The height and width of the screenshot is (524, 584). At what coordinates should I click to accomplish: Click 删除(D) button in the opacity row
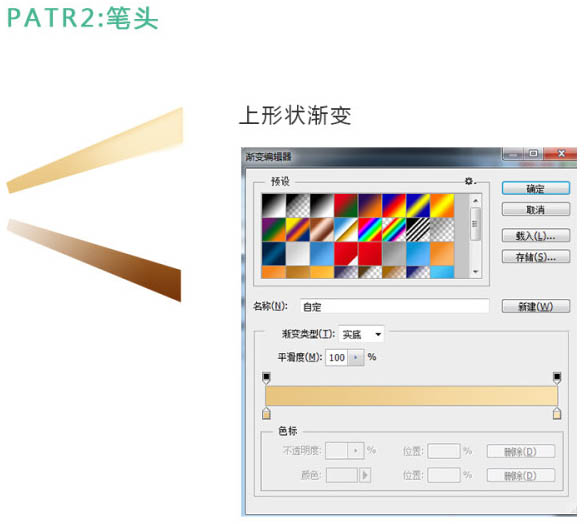521,451
